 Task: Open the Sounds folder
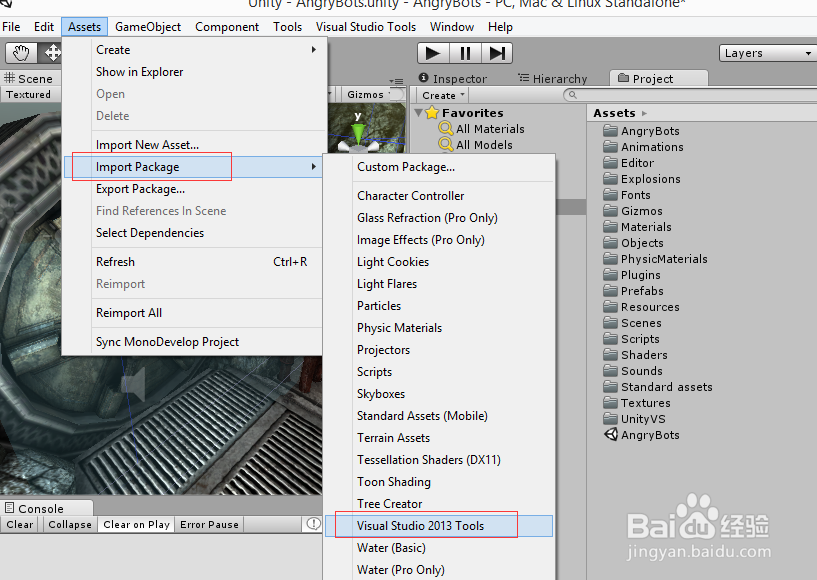coord(633,371)
